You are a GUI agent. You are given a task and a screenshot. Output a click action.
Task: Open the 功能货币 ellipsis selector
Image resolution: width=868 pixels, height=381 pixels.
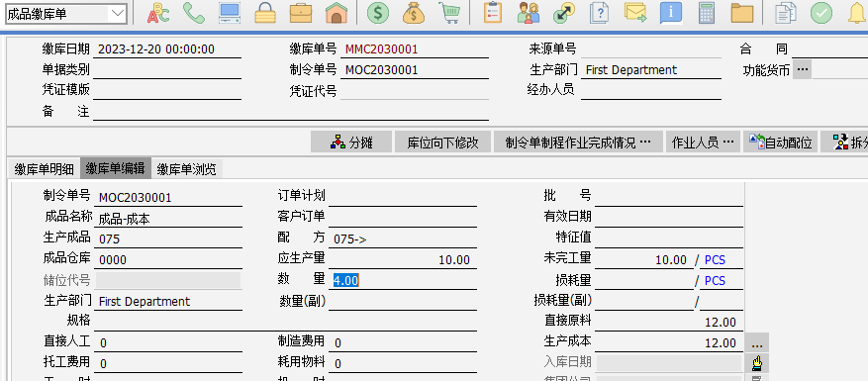coord(803,70)
